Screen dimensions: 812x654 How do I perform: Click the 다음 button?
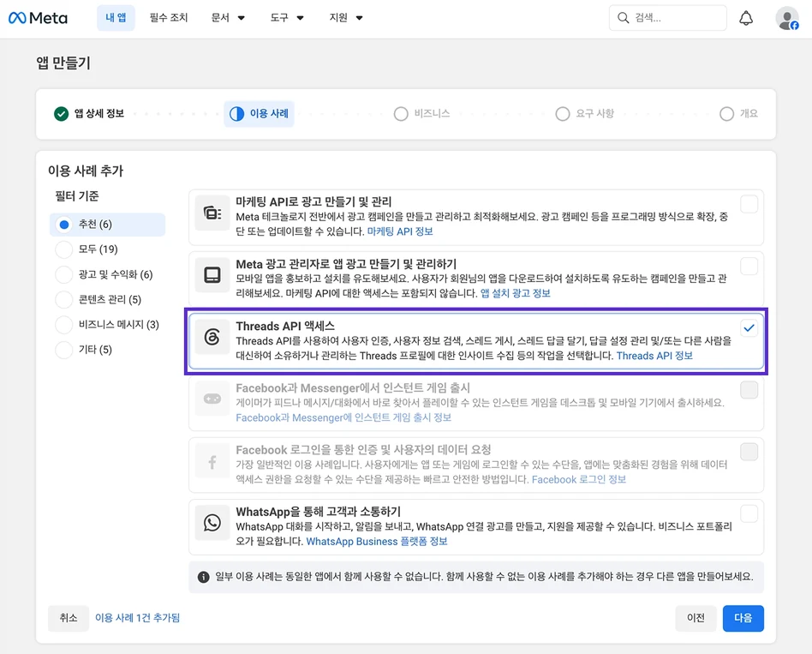click(x=743, y=618)
